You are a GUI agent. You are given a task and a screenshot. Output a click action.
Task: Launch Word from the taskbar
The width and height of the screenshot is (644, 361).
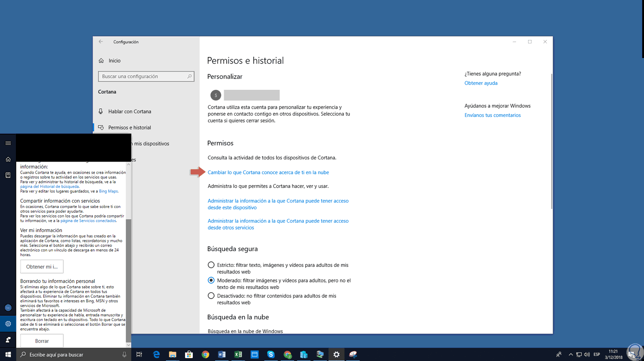click(x=222, y=355)
